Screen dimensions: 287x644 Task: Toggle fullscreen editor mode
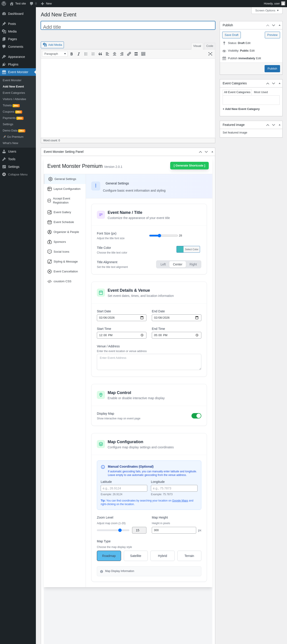tap(210, 54)
